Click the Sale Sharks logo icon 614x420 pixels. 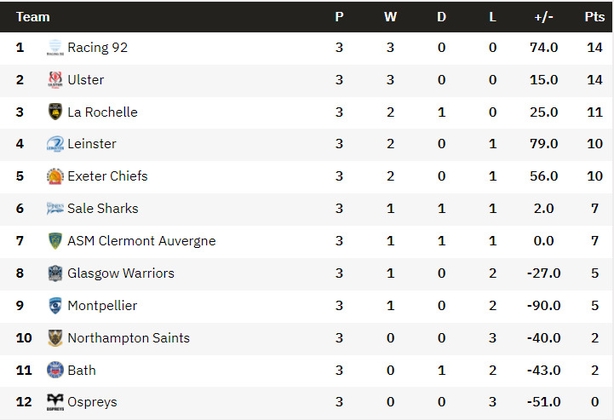click(x=55, y=208)
